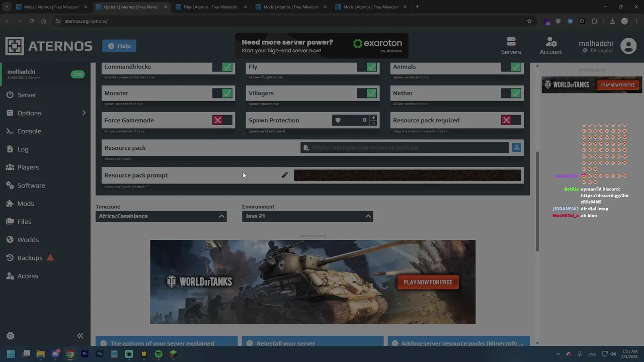Click the Spawn Protection shield icon
The image size is (644, 362).
pyautogui.click(x=338, y=120)
